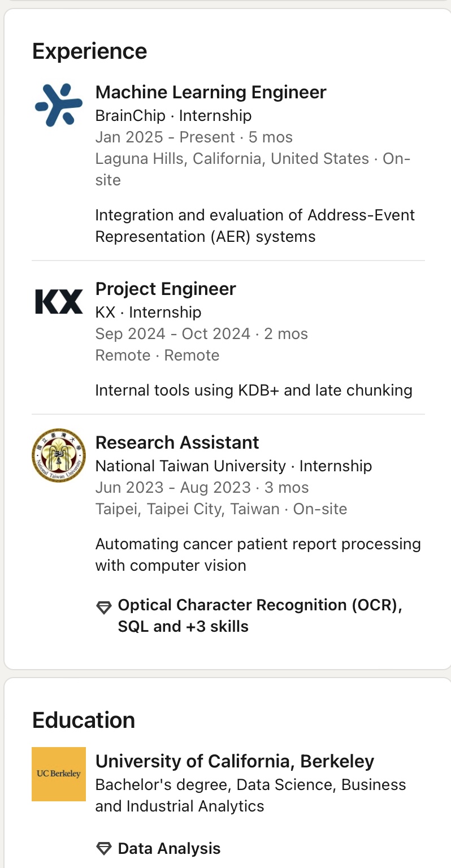Click the Address-Event Representation description text

point(255,225)
